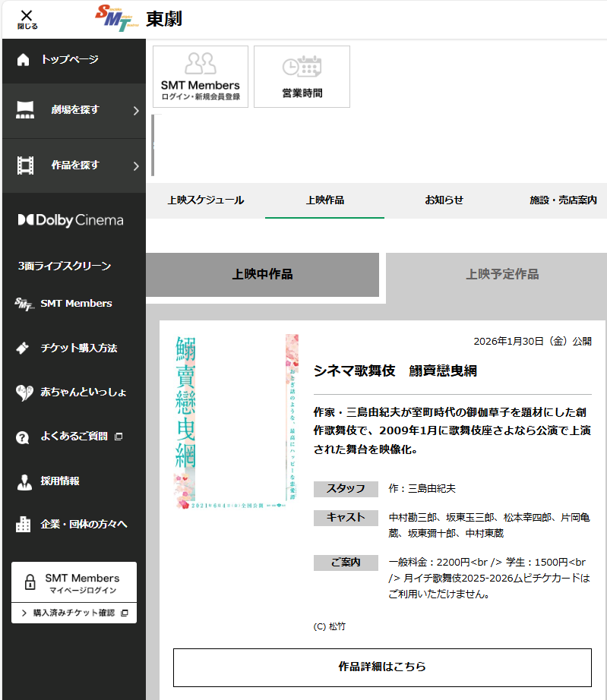Open the Dolby Cinema link

(71, 220)
